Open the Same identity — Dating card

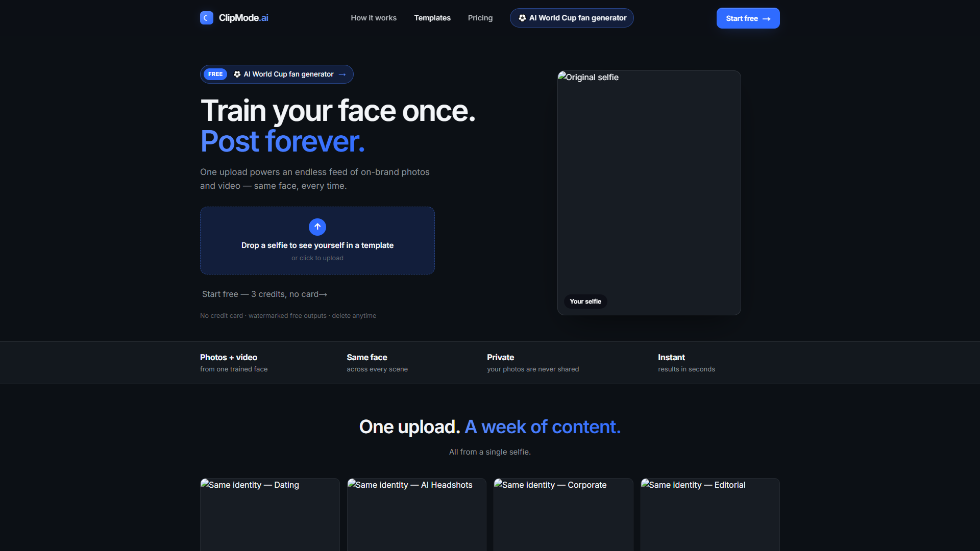pyautogui.click(x=270, y=514)
